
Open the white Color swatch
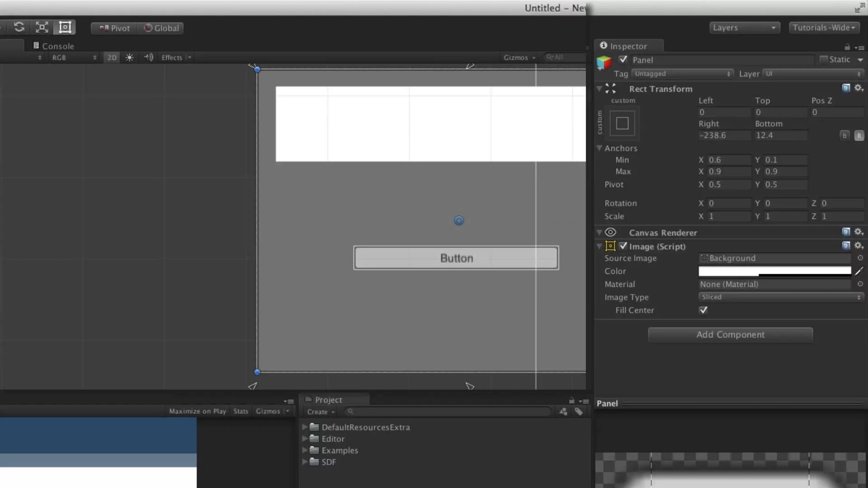pos(774,271)
